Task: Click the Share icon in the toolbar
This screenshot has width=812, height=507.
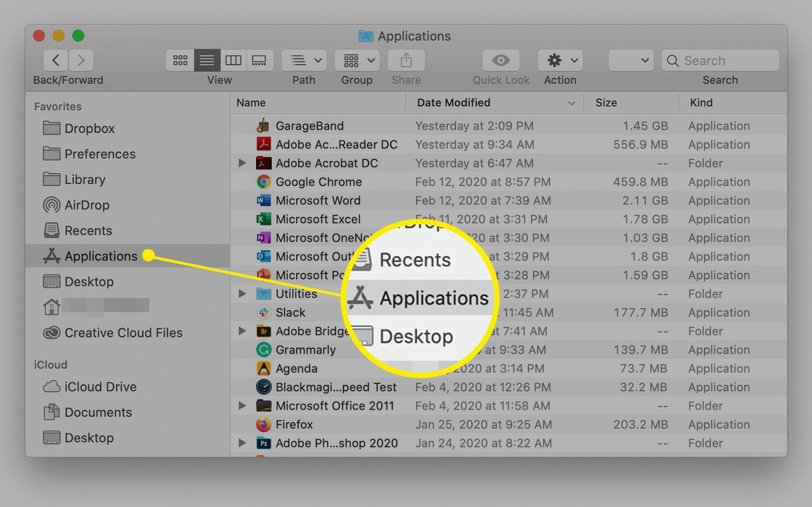Action: tap(406, 60)
